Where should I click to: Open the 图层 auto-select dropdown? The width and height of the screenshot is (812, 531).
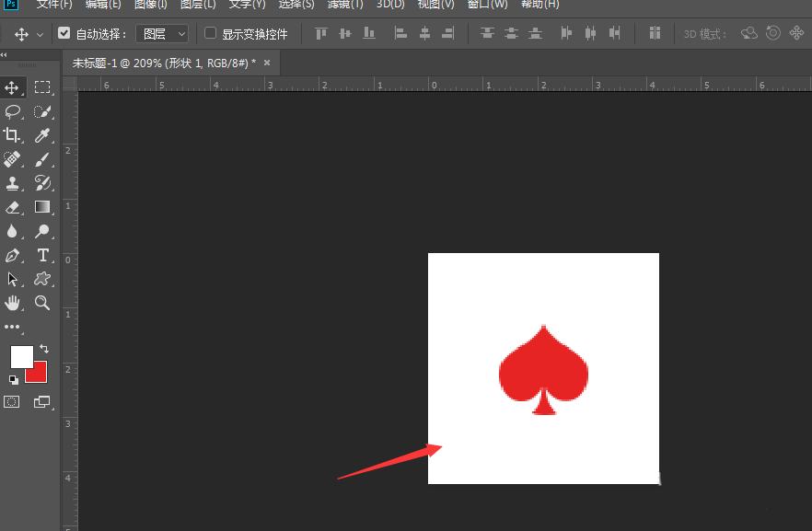[162, 34]
